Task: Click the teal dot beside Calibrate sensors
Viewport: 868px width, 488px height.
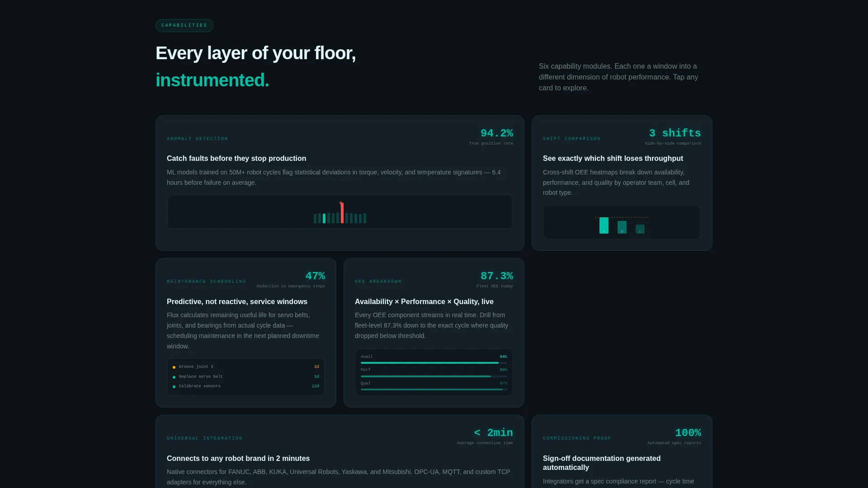Action: [x=174, y=386]
